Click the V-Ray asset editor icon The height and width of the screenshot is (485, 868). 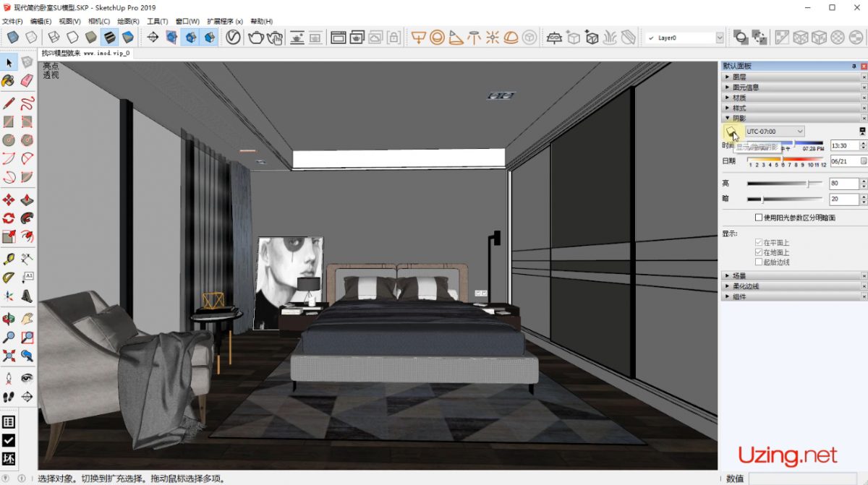tap(233, 38)
